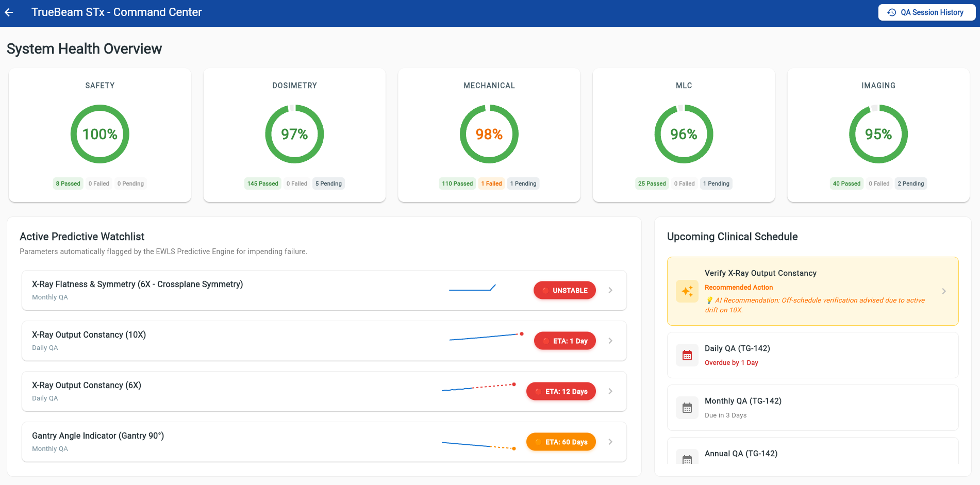
Task: Click 'Overdue by 1 Day' status text
Action: point(731,363)
